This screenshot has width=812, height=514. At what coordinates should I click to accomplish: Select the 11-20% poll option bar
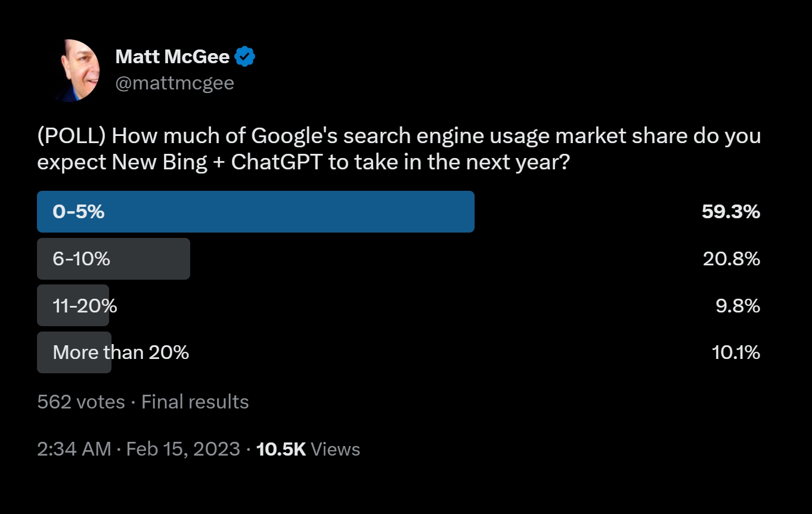(73, 305)
